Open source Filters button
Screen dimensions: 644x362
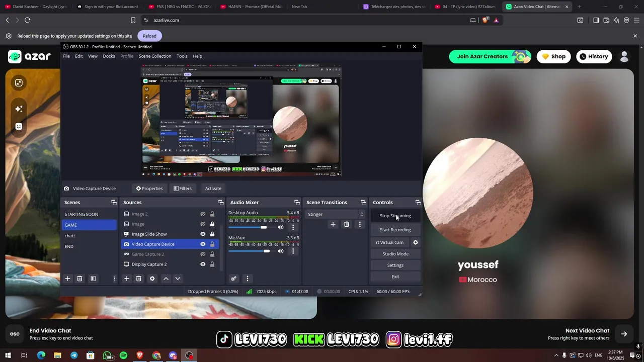(183, 189)
